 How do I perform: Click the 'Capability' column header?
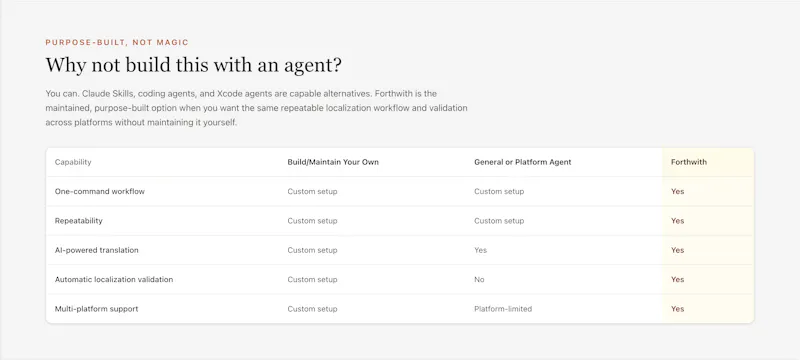[73, 162]
